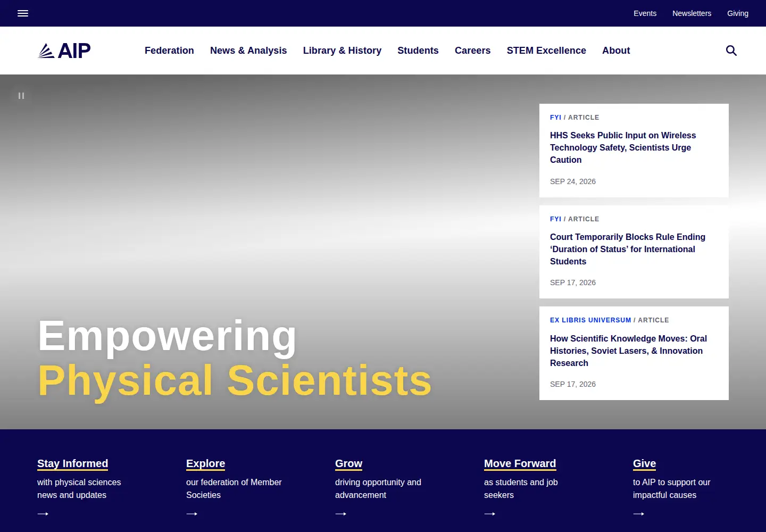766x532 pixels.
Task: Pause the hero slideshow
Action: [x=21, y=96]
